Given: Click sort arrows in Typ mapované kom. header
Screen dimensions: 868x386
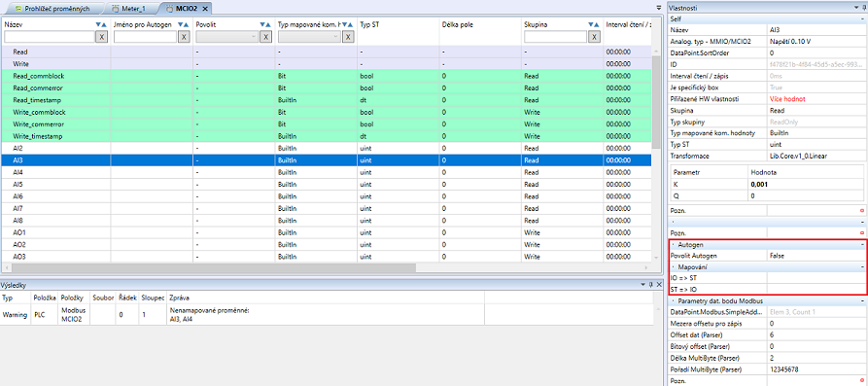Looking at the screenshot, I should [x=347, y=25].
